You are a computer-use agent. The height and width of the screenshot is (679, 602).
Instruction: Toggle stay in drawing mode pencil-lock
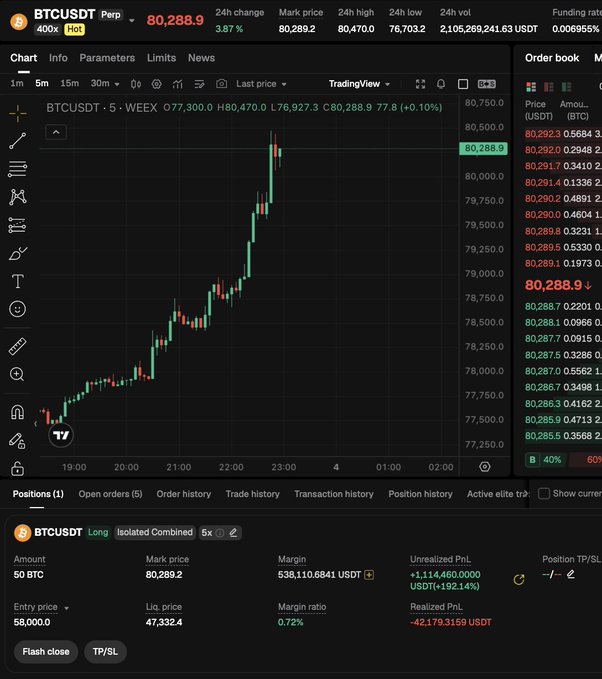[17, 441]
